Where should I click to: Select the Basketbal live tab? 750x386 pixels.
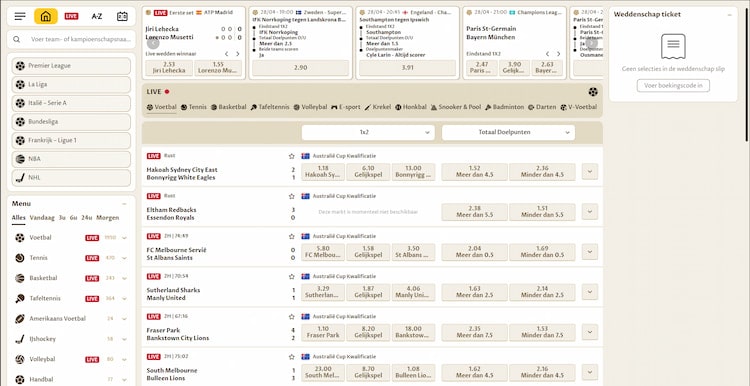point(229,107)
